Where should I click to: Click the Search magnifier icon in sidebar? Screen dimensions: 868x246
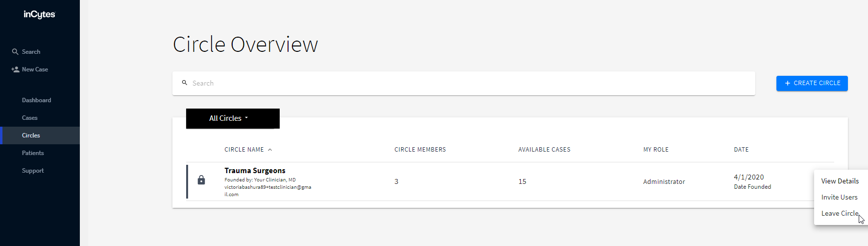(x=15, y=52)
